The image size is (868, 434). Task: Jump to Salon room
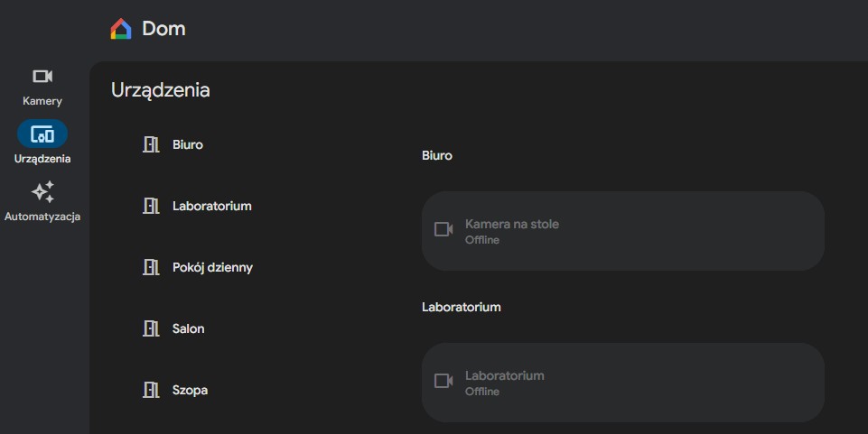click(189, 328)
